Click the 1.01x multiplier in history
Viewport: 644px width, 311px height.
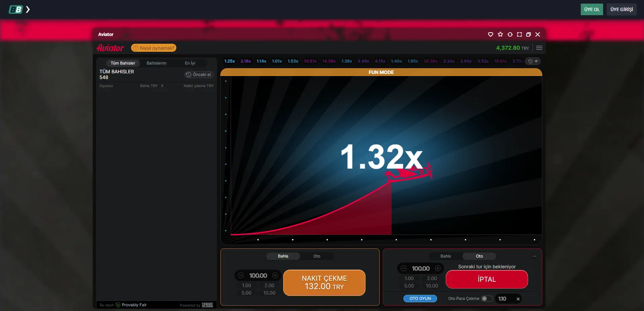(x=277, y=61)
